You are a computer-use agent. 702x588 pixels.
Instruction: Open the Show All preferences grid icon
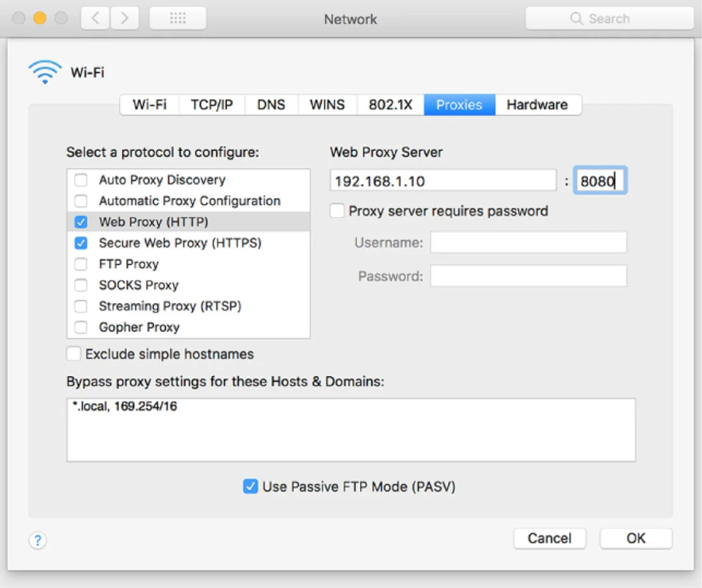[x=178, y=18]
